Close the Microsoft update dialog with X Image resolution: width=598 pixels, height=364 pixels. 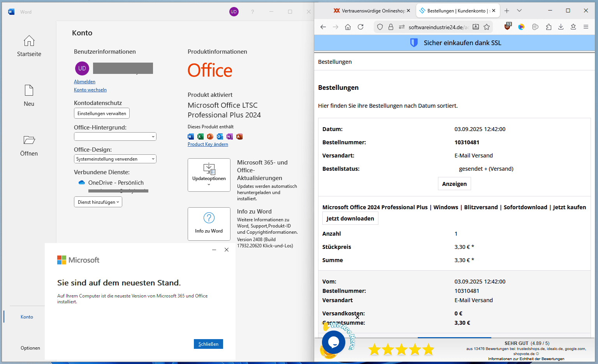[227, 250]
